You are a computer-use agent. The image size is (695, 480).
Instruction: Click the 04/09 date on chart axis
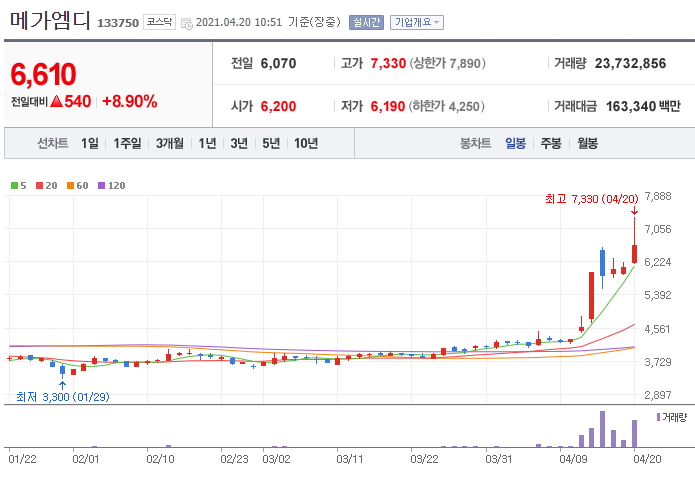pos(573,459)
